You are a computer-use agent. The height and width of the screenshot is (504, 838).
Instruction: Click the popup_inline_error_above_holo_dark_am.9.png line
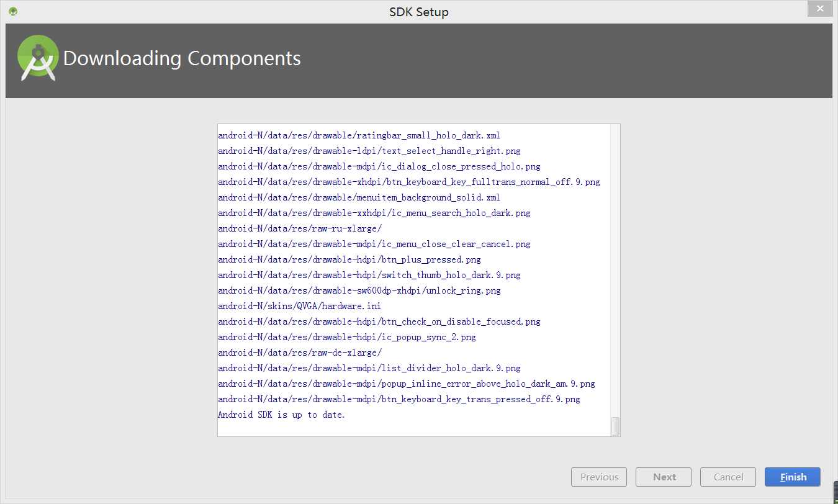(x=407, y=384)
